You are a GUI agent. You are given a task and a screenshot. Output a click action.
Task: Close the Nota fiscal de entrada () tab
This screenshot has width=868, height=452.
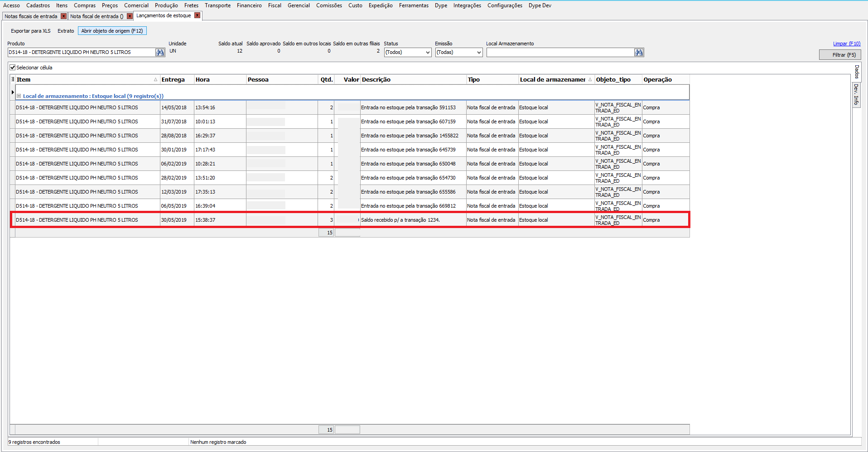130,16
